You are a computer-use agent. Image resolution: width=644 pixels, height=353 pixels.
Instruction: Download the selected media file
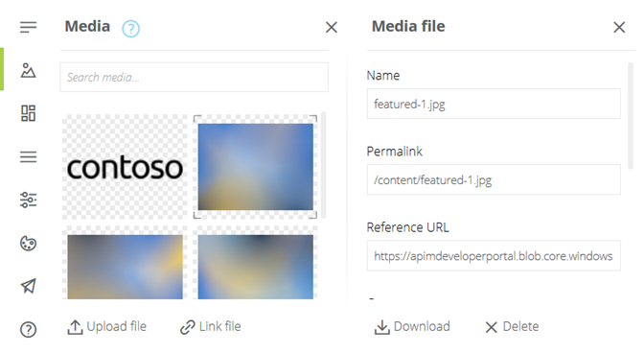tap(412, 327)
